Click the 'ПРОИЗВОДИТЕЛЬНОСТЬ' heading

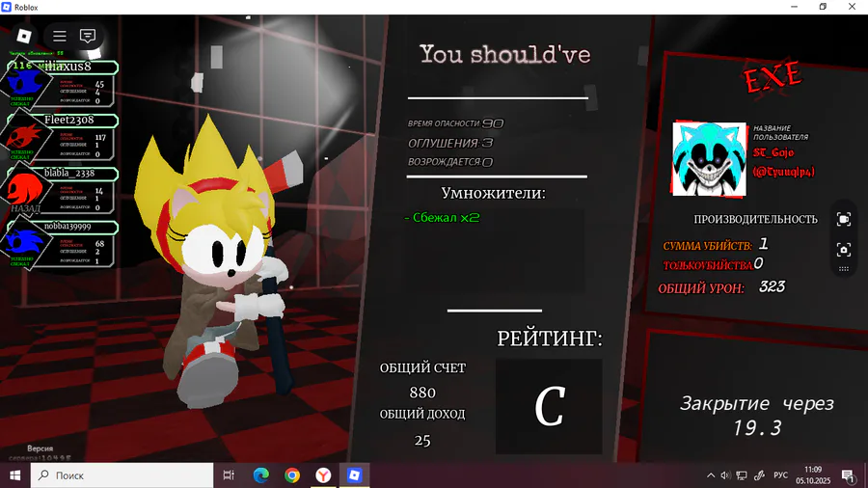[x=755, y=220]
